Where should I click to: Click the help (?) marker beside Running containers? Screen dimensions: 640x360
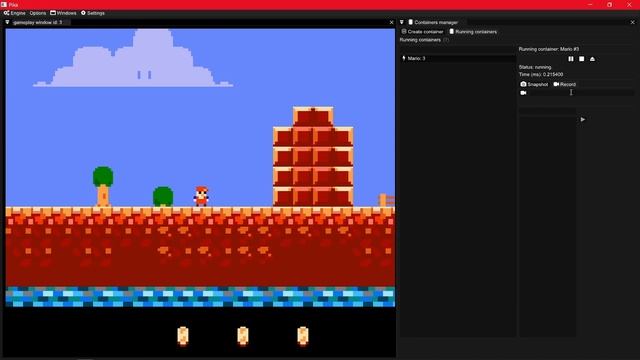[x=446, y=40]
